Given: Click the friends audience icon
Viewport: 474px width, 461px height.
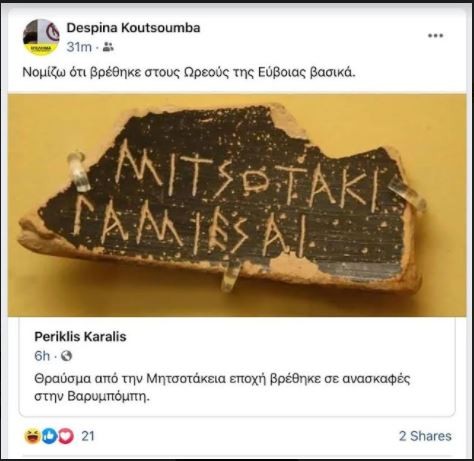Looking at the screenshot, I should pos(108,47).
